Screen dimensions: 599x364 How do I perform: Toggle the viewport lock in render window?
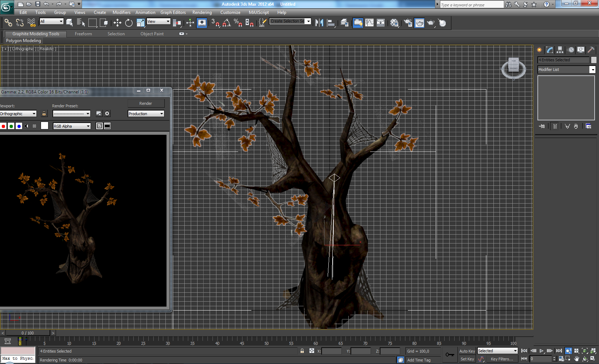(x=44, y=114)
